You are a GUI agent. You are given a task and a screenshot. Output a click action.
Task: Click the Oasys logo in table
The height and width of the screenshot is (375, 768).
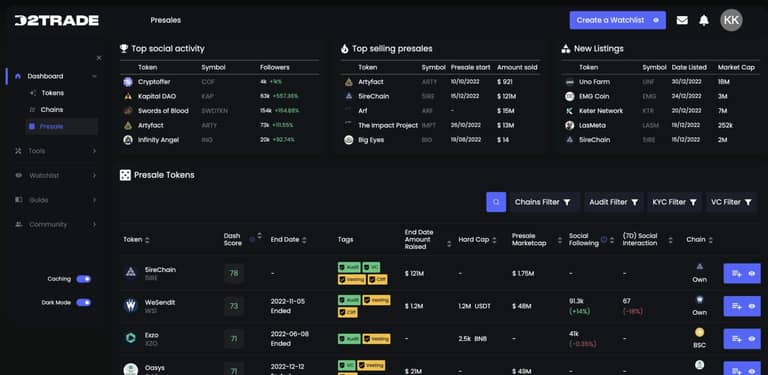click(x=131, y=369)
